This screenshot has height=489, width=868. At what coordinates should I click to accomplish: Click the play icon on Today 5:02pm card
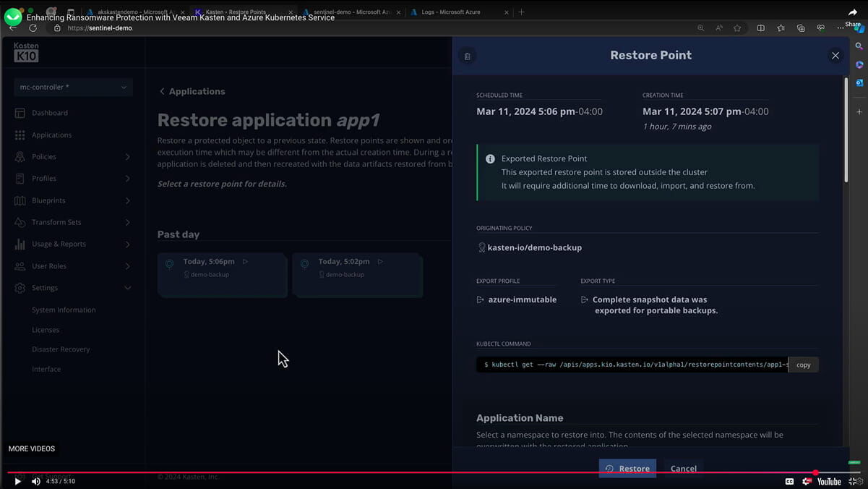point(380,261)
